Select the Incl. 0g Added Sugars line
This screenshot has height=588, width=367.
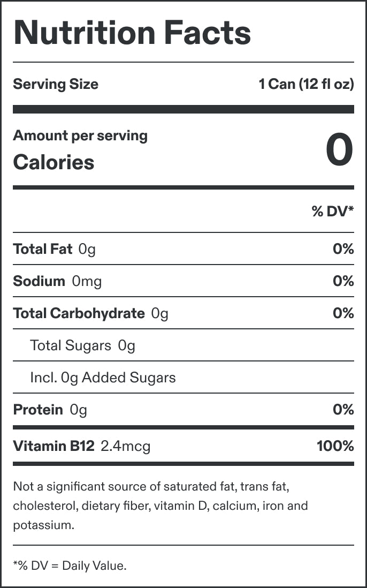[x=103, y=378]
